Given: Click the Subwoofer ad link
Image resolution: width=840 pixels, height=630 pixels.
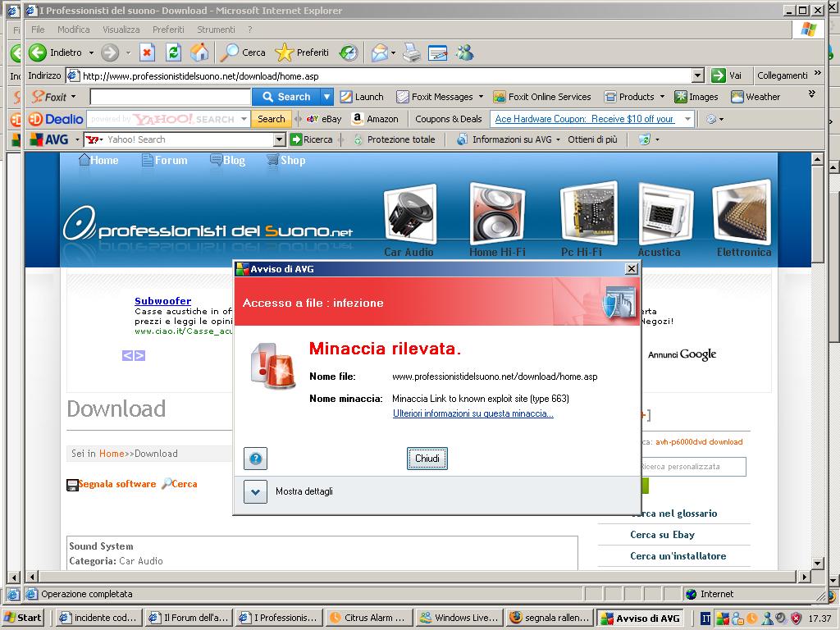Looking at the screenshot, I should (163, 301).
